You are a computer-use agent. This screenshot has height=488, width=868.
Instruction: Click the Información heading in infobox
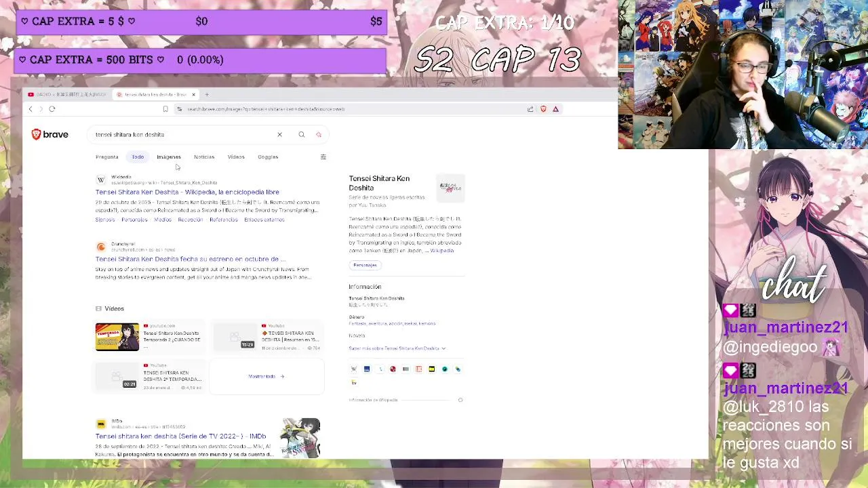point(365,287)
